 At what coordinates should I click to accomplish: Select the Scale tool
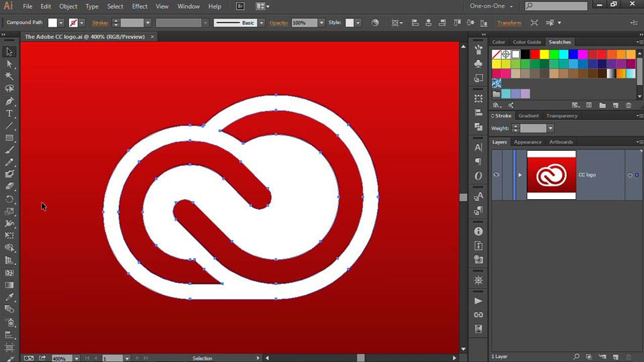coord(9,212)
